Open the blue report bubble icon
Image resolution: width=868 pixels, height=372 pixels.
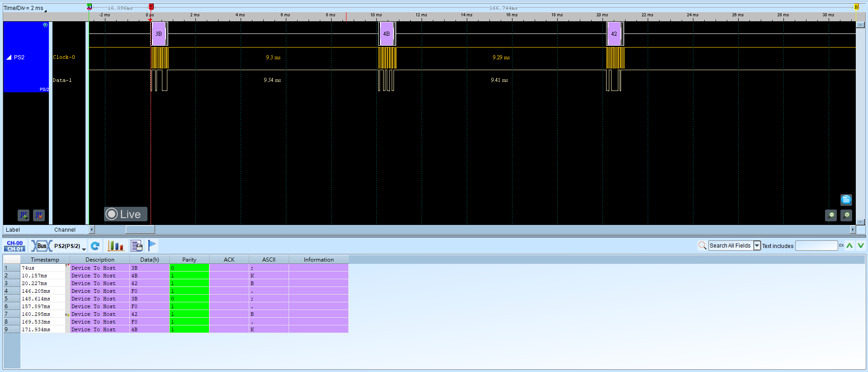(846, 200)
